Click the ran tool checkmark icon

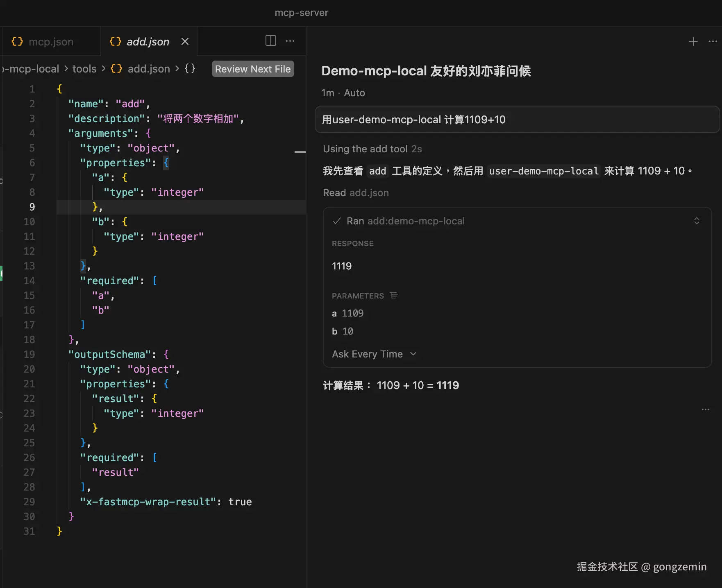(x=337, y=221)
